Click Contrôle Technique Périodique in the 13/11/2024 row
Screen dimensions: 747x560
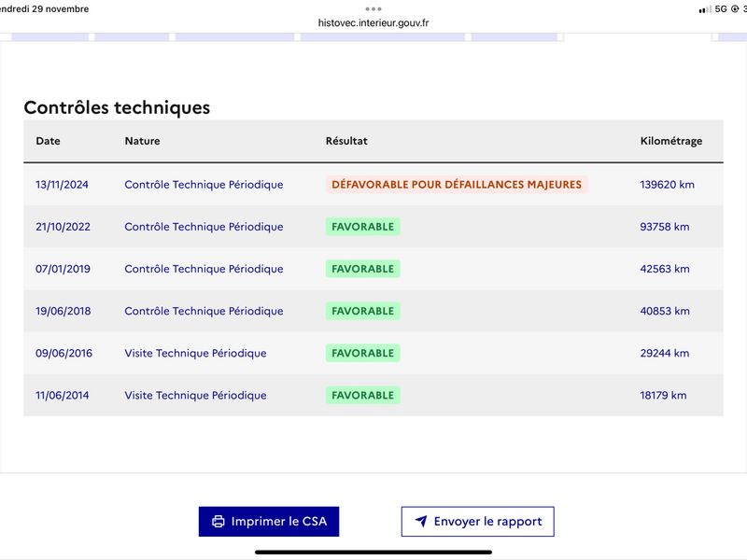pos(204,185)
